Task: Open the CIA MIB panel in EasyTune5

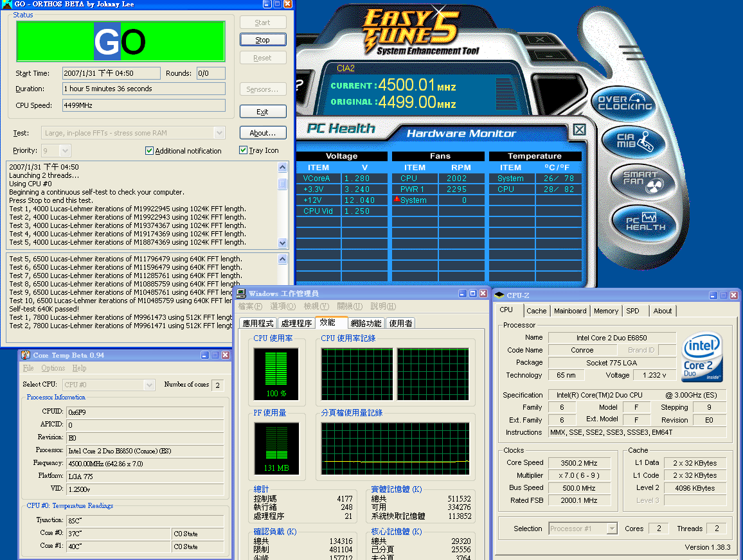Action: (x=634, y=141)
